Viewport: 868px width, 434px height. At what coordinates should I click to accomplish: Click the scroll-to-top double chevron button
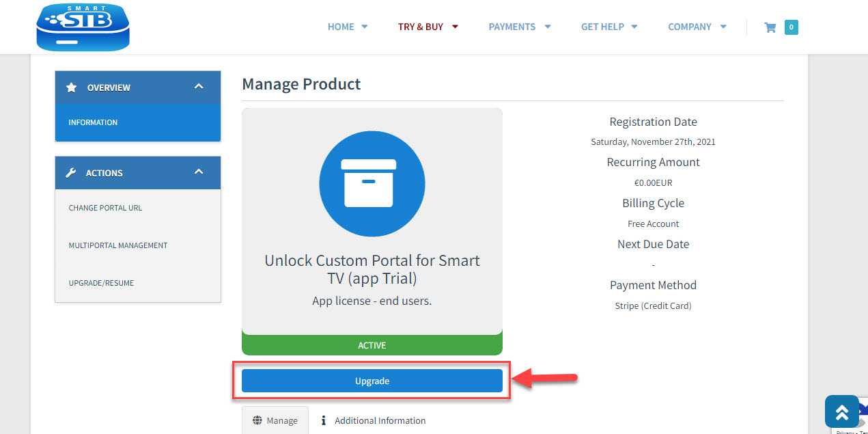tap(841, 411)
